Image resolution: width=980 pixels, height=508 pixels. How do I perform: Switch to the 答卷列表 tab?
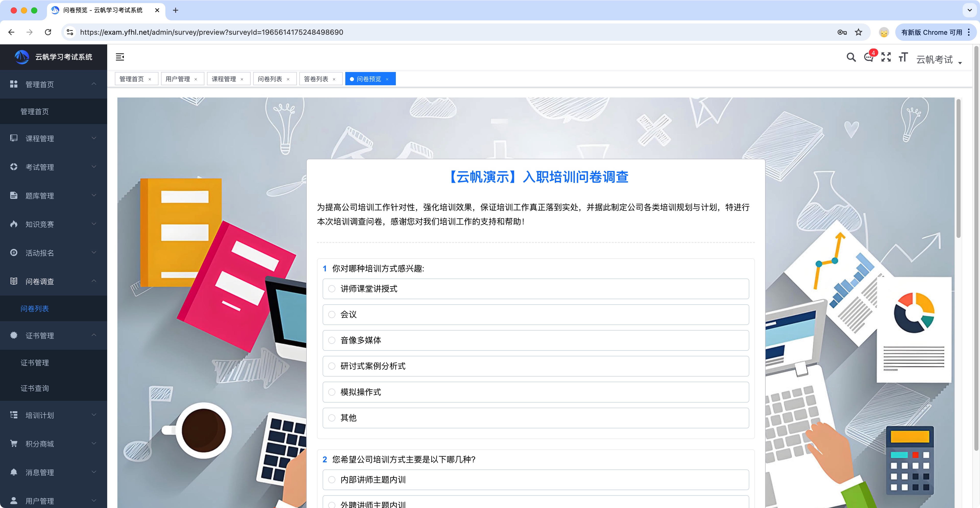click(316, 79)
